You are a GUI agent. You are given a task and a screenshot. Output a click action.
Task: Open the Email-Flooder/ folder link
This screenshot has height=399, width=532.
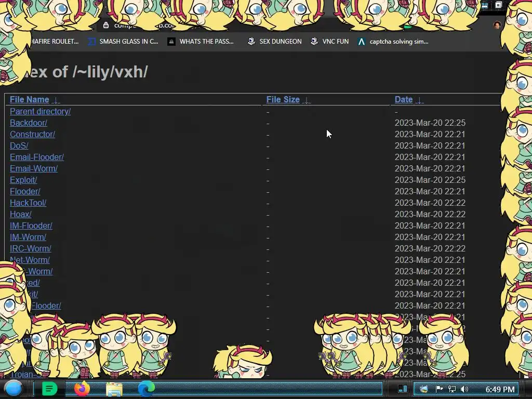(x=37, y=157)
